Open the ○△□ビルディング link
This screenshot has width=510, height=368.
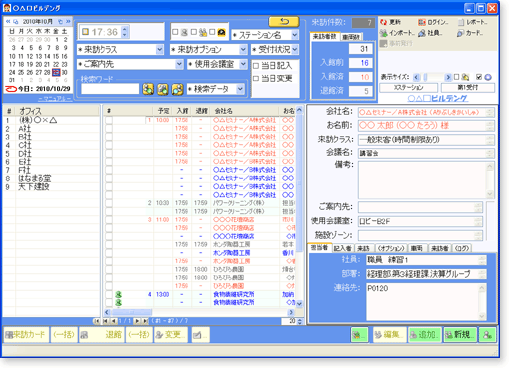[438, 98]
